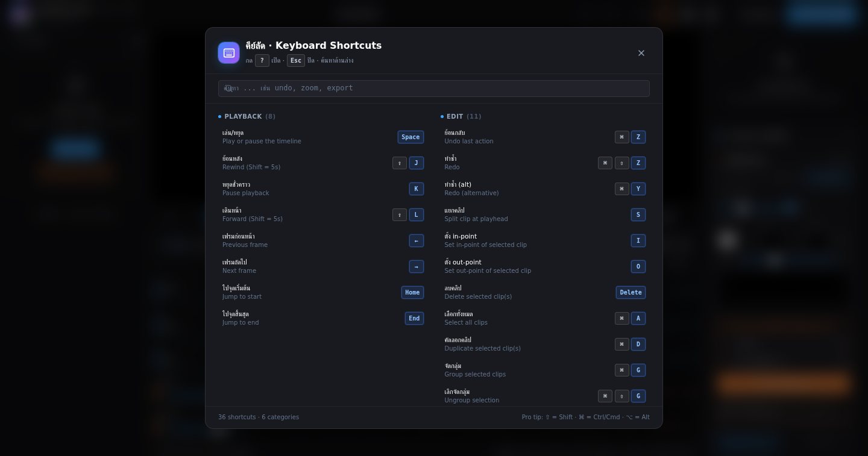Click the Esc key cap in header
This screenshot has height=456, width=868.
296,61
